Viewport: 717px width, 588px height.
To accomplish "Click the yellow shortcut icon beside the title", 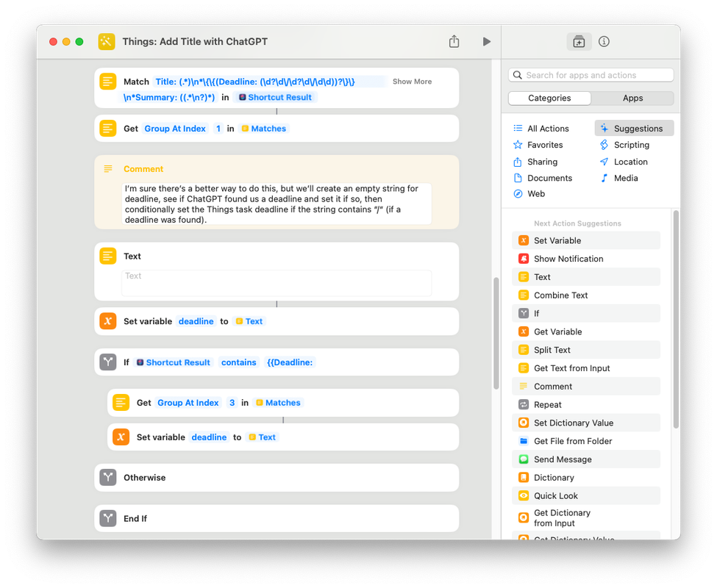I will point(106,42).
